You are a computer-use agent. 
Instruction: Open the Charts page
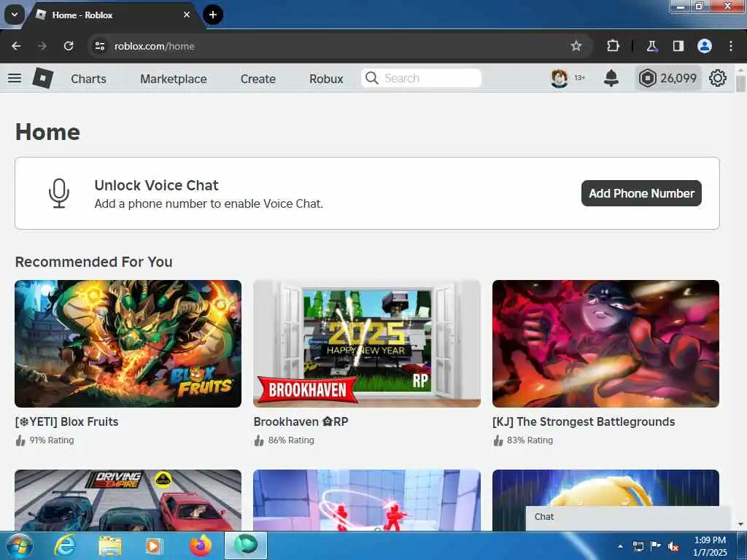point(88,79)
